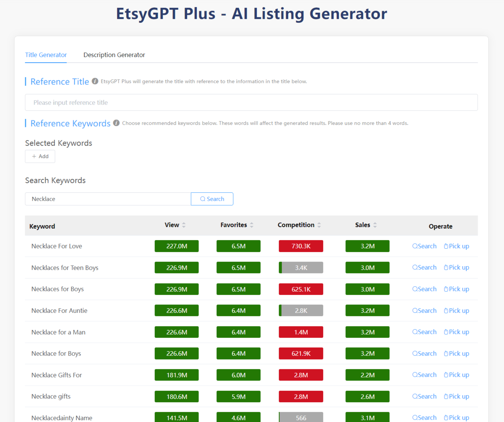Image resolution: width=504 pixels, height=422 pixels.
Task: Click the reference title input field
Action: 251,102
